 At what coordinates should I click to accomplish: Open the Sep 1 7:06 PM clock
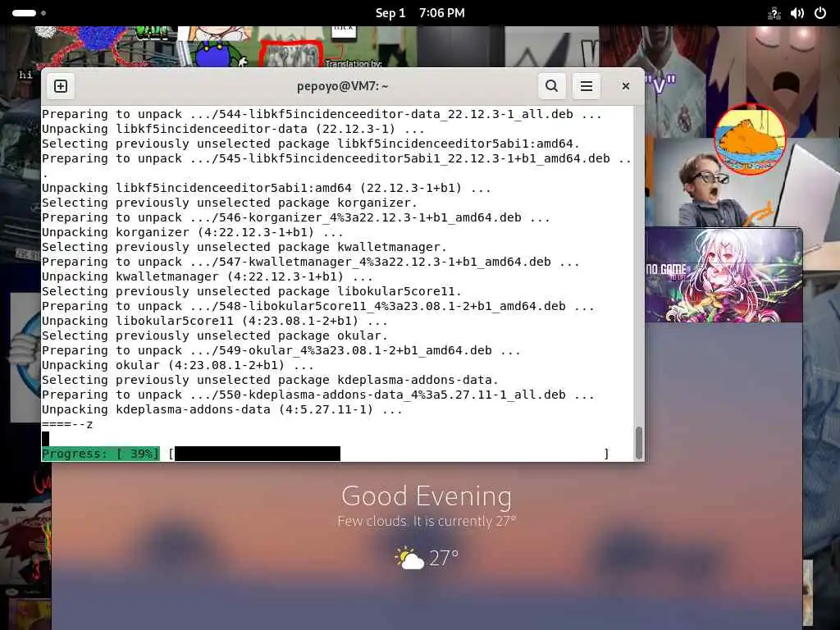pyautogui.click(x=420, y=13)
